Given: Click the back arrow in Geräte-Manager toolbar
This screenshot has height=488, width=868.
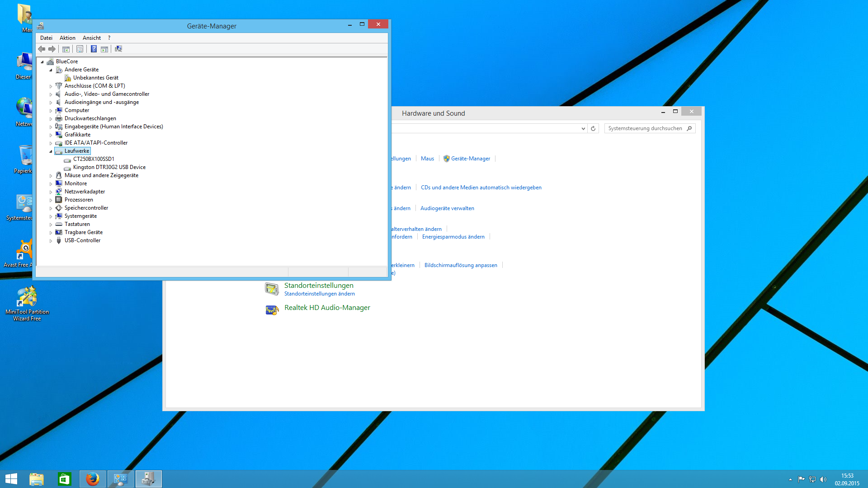Looking at the screenshot, I should (x=42, y=49).
